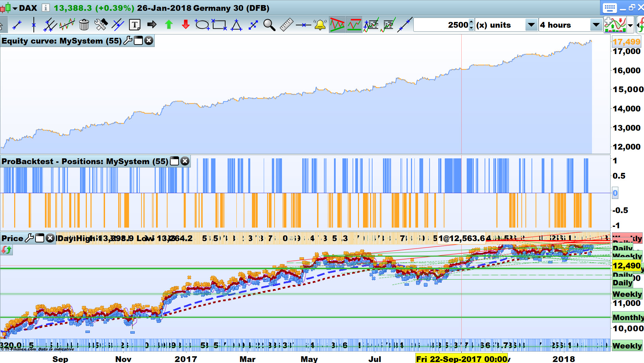Click the DAX ticker name

[28, 8]
